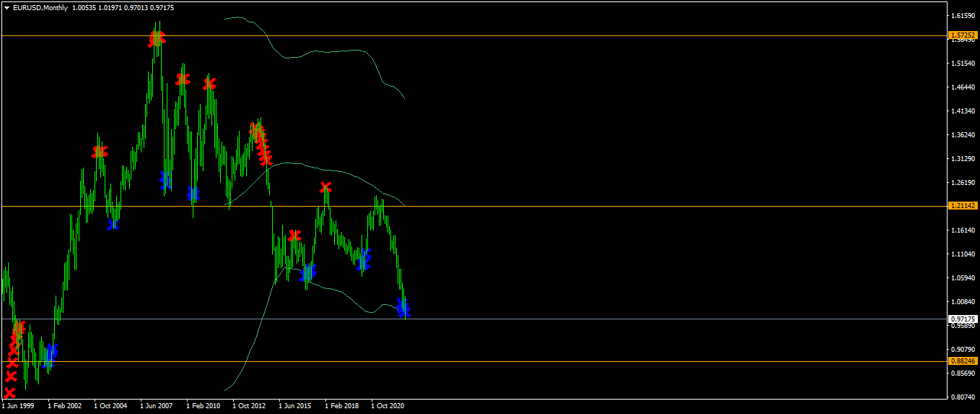Click the 1 Oct 2012 date label
The width and height of the screenshot is (980, 414).
[249, 406]
